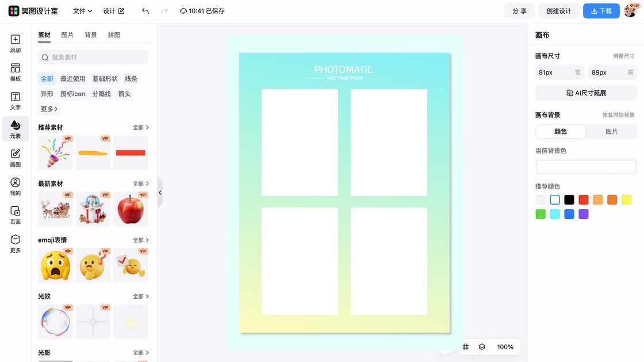Open the 页面 (Pages) sidebar panel
Image resolution: width=644 pixels, height=362 pixels.
[15, 215]
